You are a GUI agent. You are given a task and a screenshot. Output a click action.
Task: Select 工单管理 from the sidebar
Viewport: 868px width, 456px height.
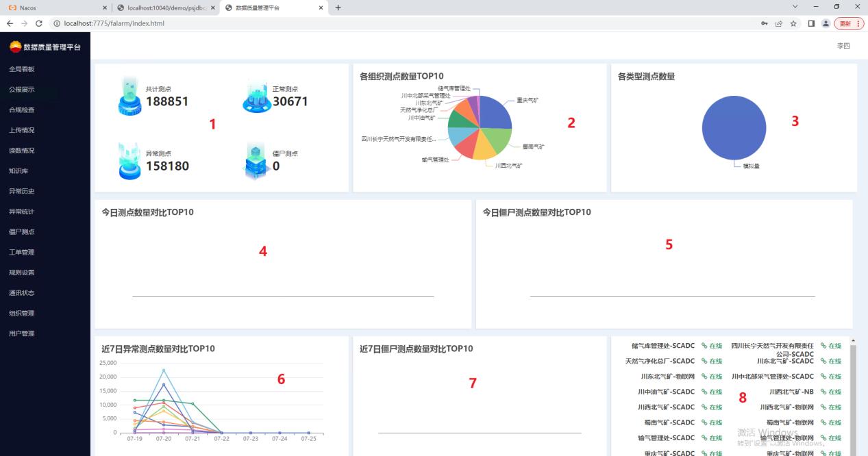pyautogui.click(x=22, y=252)
